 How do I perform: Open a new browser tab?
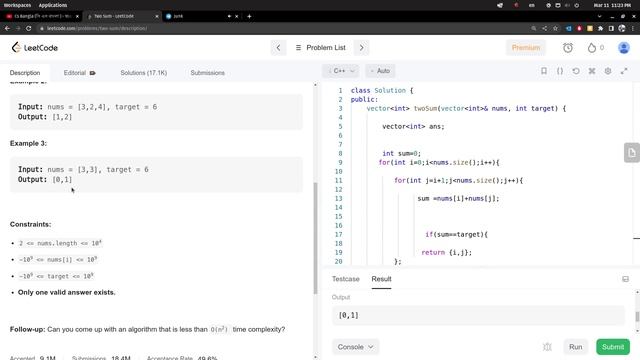(x=249, y=16)
